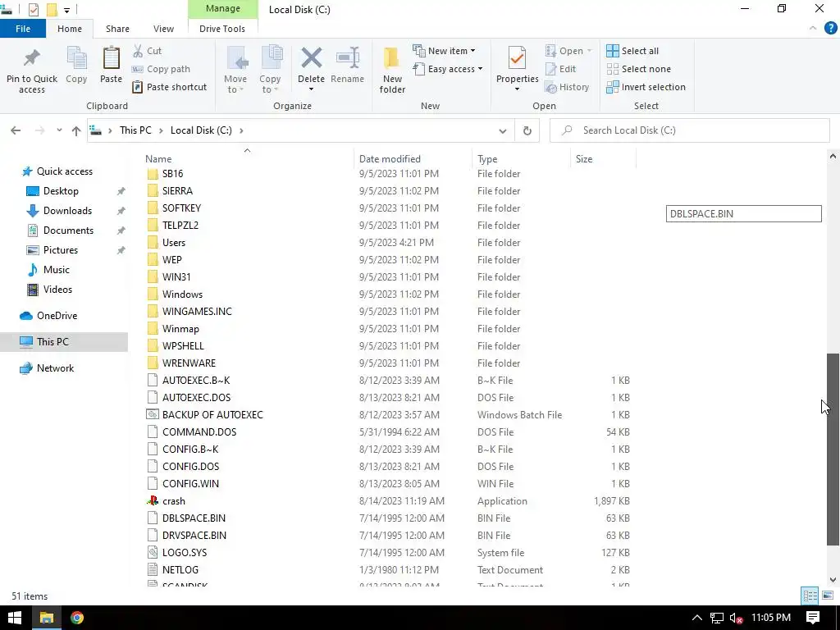Click Invert selection
This screenshot has height=630, width=840.
click(646, 87)
